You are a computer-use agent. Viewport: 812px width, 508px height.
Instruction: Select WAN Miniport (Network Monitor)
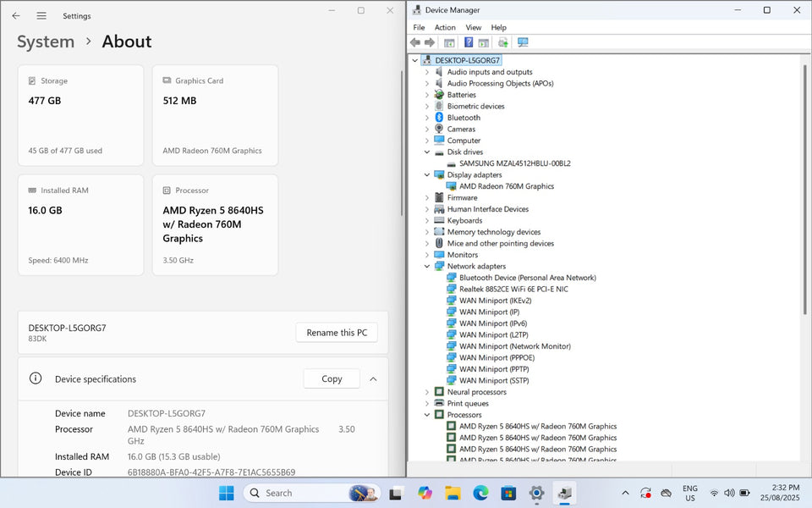[x=515, y=345]
